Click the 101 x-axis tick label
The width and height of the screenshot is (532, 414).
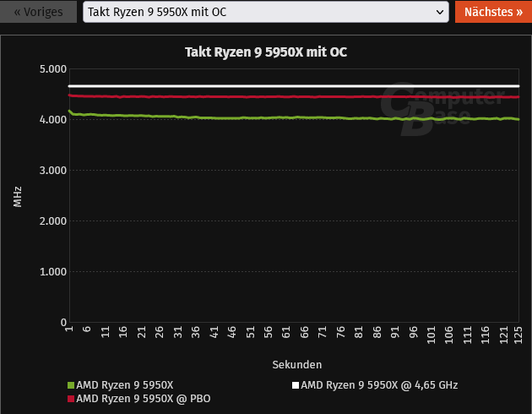click(431, 335)
